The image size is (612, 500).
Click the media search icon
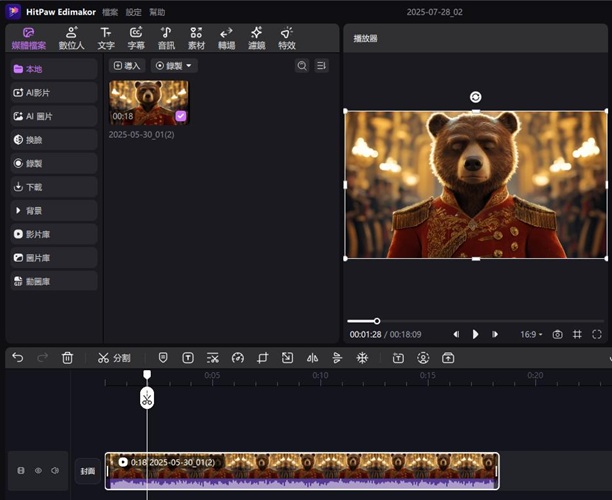tap(302, 66)
